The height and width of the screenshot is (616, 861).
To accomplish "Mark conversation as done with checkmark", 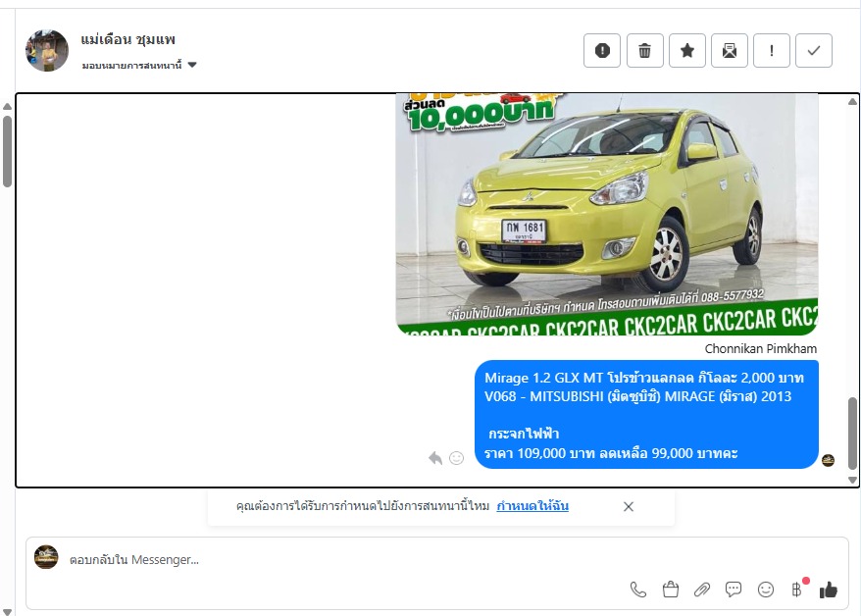I will click(814, 50).
